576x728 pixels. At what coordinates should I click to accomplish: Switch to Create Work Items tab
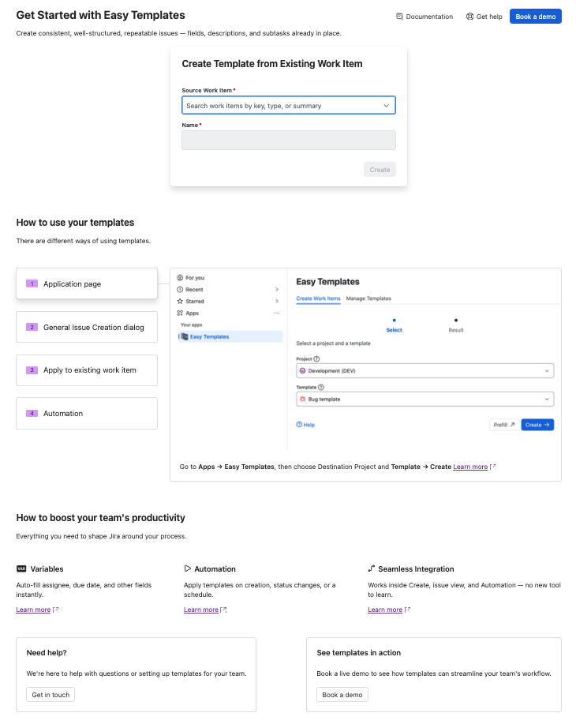pyautogui.click(x=319, y=298)
